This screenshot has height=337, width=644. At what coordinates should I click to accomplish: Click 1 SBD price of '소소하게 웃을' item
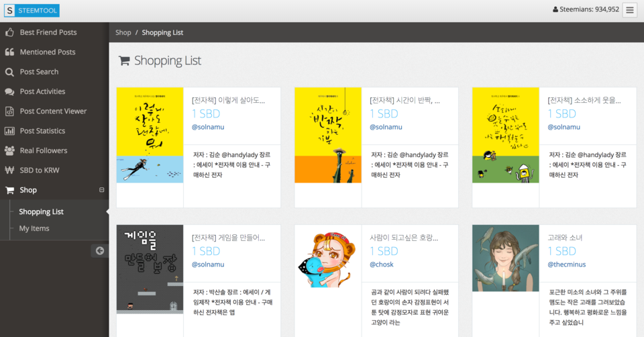tap(562, 114)
